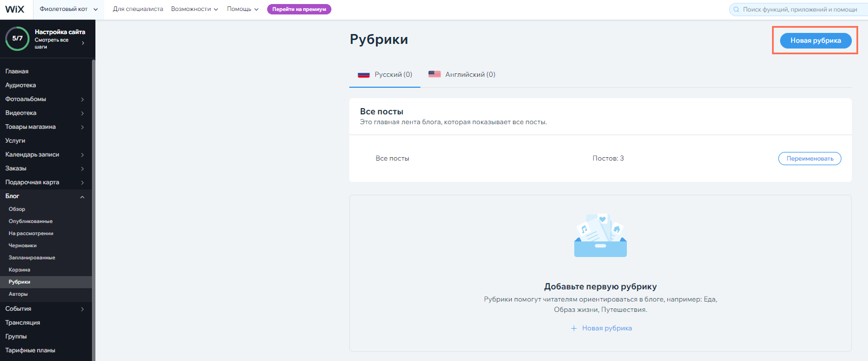Screen dimensions: 868x361
Task: Click the empty rubrics box illustration
Action: click(x=600, y=236)
